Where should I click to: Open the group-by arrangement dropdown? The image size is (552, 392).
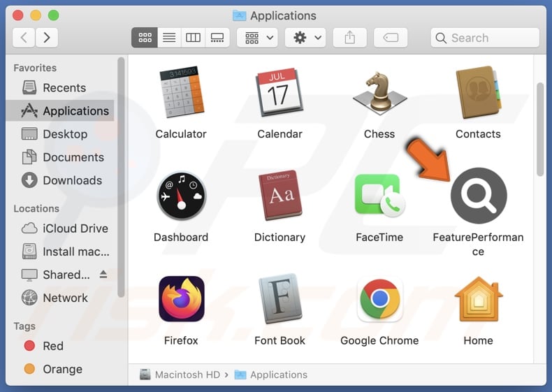tap(257, 37)
